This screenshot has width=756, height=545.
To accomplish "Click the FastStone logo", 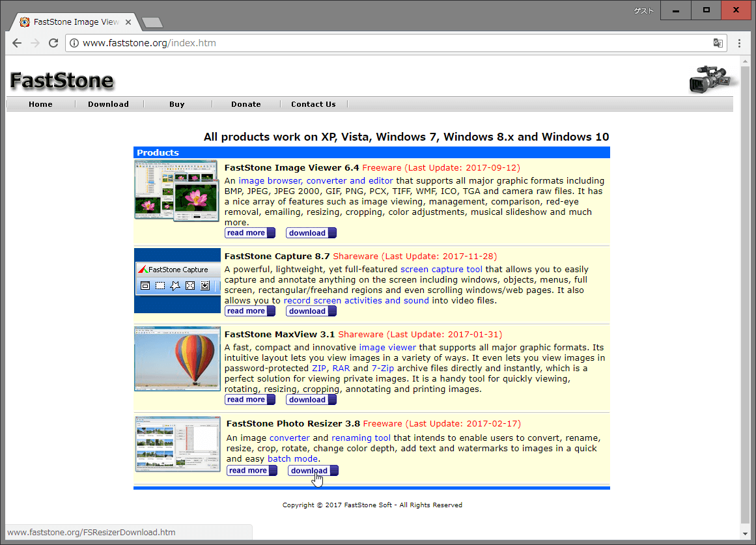I will coord(62,81).
